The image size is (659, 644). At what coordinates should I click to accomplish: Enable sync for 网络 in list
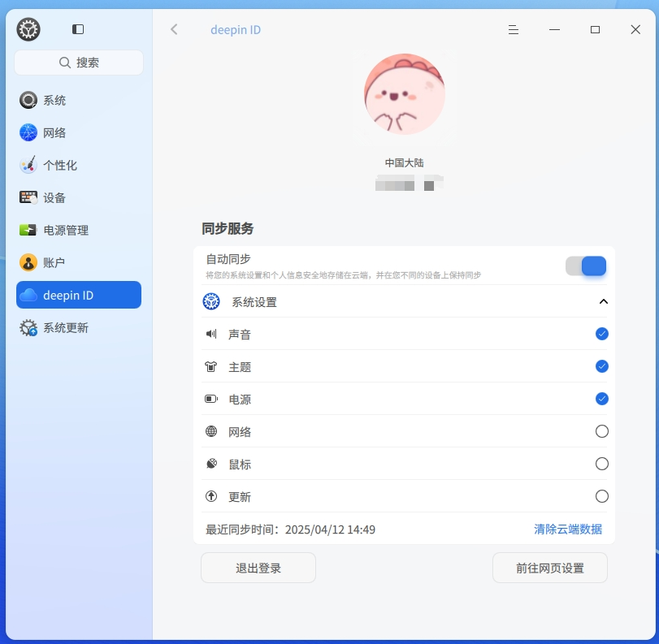[x=602, y=431]
